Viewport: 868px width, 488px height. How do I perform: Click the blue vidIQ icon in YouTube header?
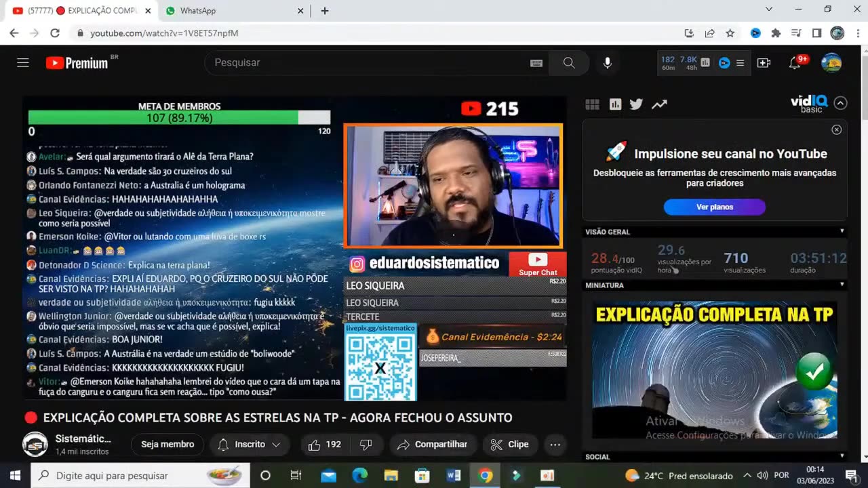(724, 62)
